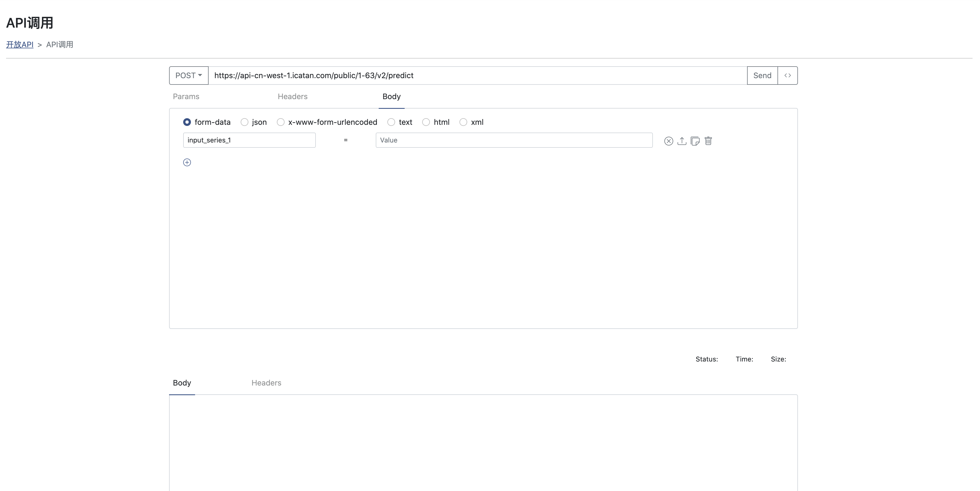Image resolution: width=980 pixels, height=491 pixels.
Task: Choose x-www-form-urlencoded body type
Action: tap(281, 122)
